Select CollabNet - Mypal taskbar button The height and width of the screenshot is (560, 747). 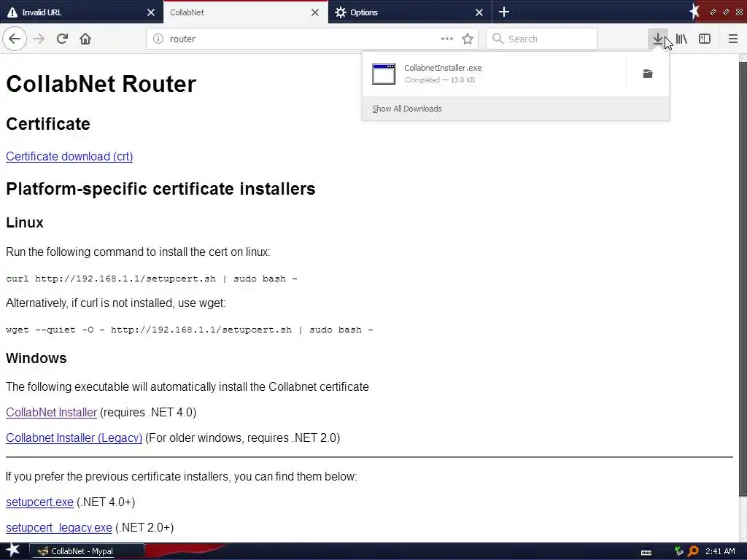[x=87, y=551]
